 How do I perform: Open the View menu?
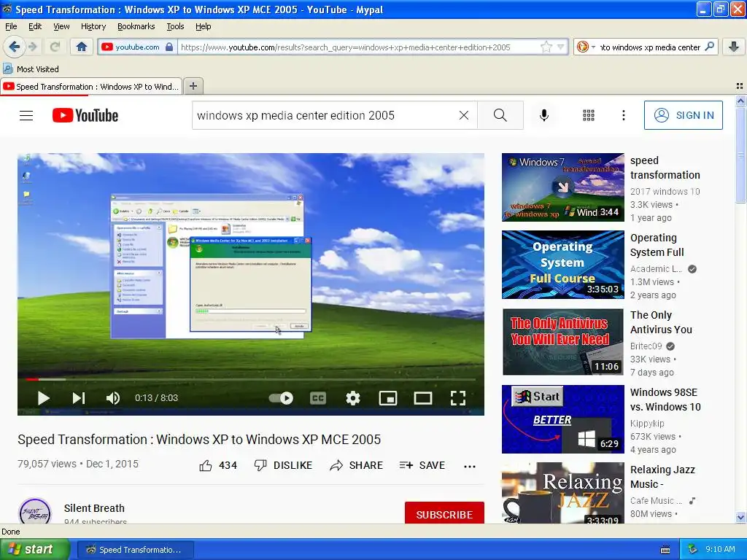(x=61, y=26)
